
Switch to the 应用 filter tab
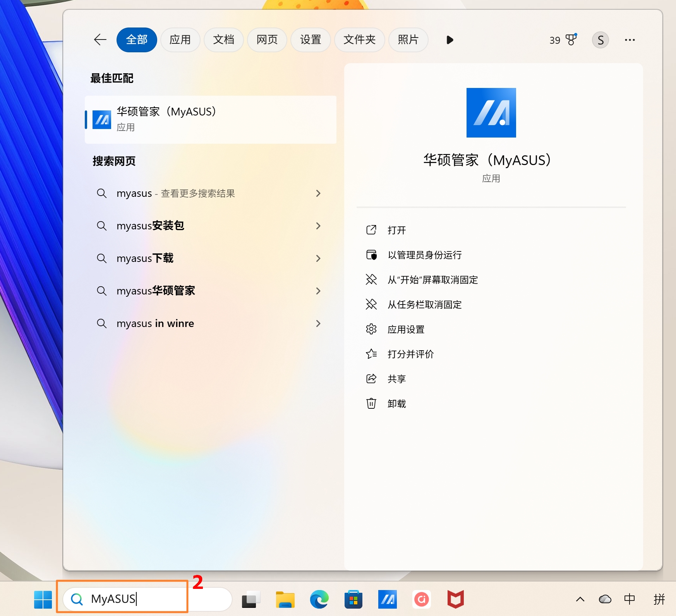coord(180,40)
